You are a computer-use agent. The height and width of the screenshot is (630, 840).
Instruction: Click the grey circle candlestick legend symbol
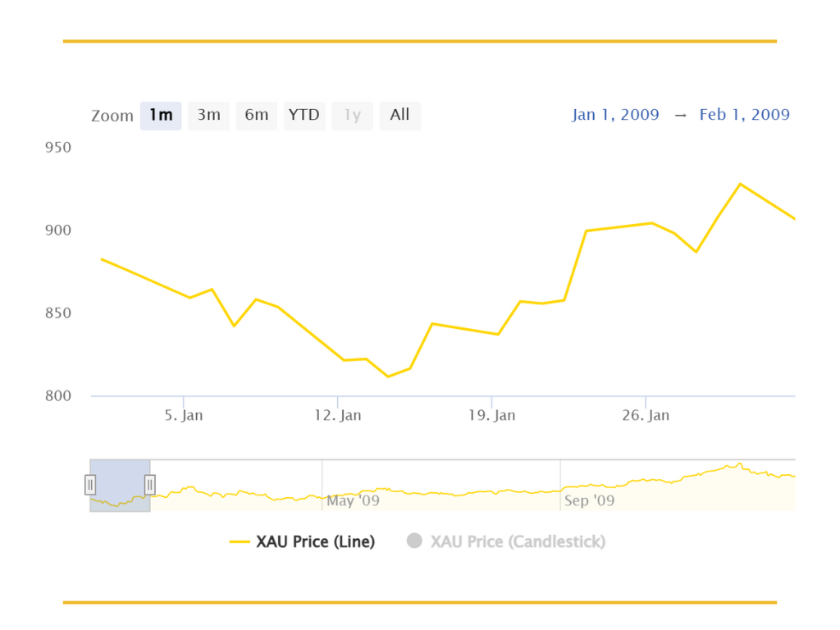coord(414,541)
